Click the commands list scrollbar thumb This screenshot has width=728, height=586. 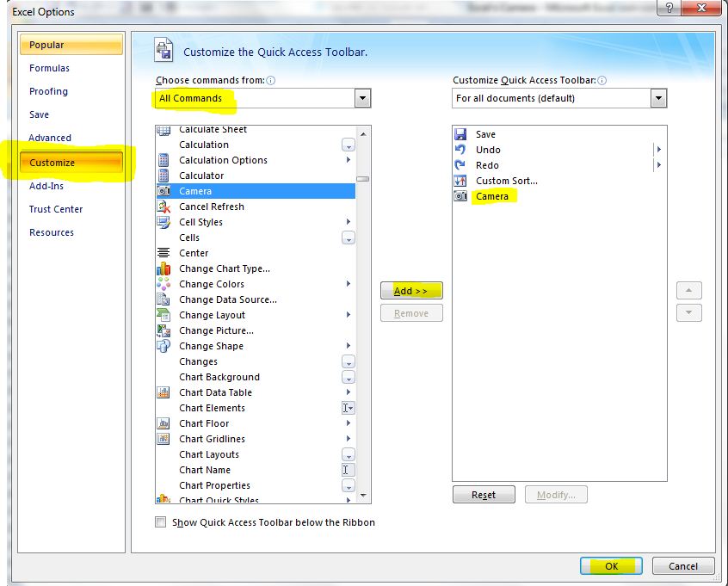coord(363,179)
